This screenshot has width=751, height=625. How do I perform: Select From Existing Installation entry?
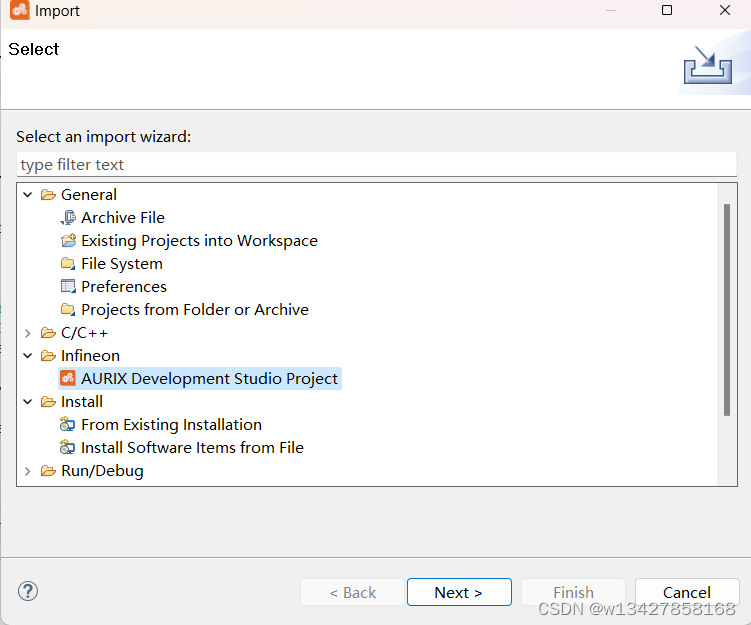pyautogui.click(x=171, y=425)
